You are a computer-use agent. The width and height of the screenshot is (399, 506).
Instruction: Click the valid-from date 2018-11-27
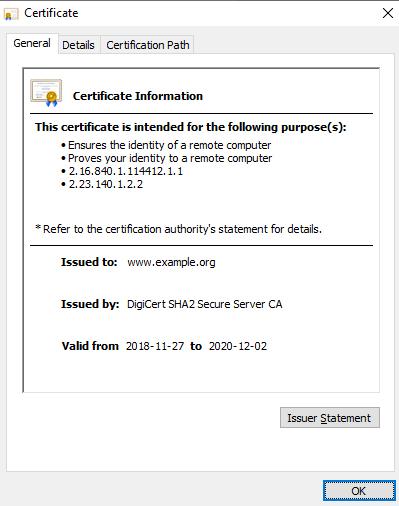[155, 346]
